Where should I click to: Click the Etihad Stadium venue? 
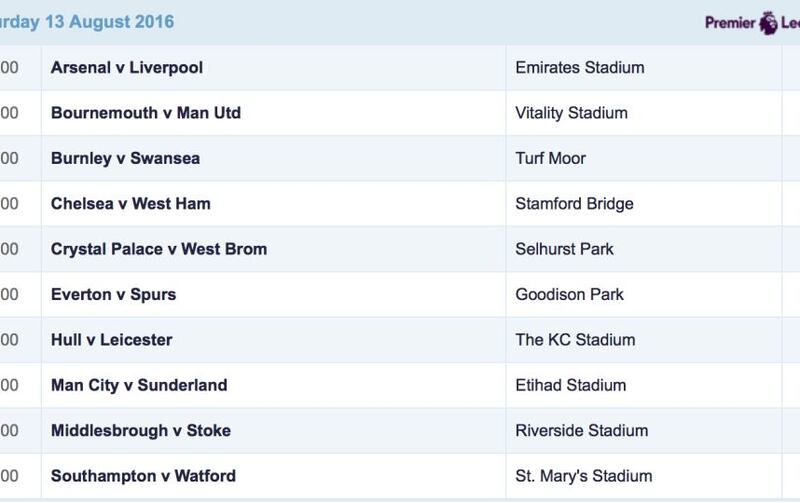point(570,385)
